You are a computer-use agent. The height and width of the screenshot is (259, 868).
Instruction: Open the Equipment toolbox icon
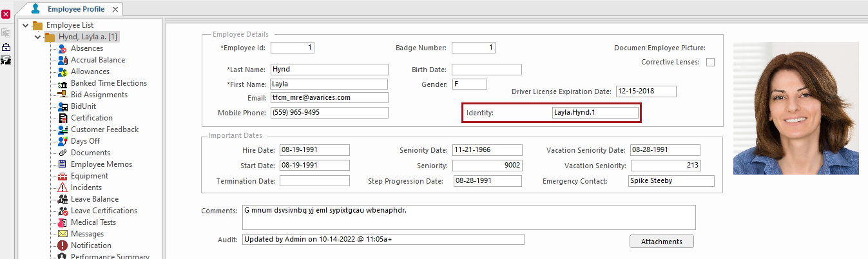63,176
